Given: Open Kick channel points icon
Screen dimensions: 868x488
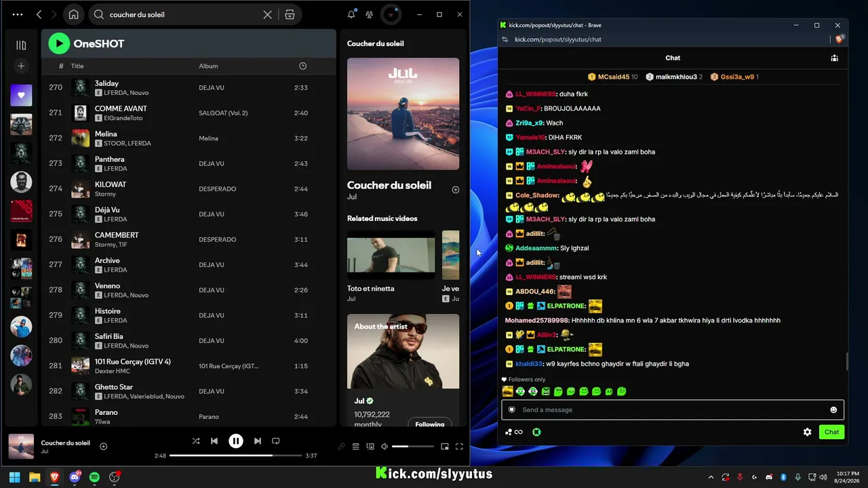Looking at the screenshot, I should (x=536, y=432).
